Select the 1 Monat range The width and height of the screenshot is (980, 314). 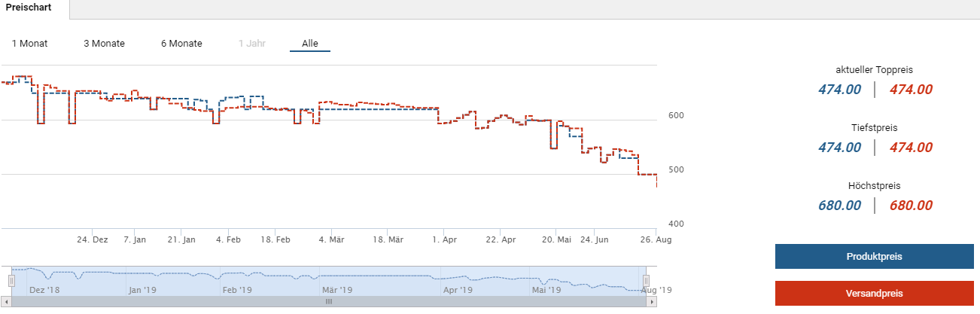point(29,44)
